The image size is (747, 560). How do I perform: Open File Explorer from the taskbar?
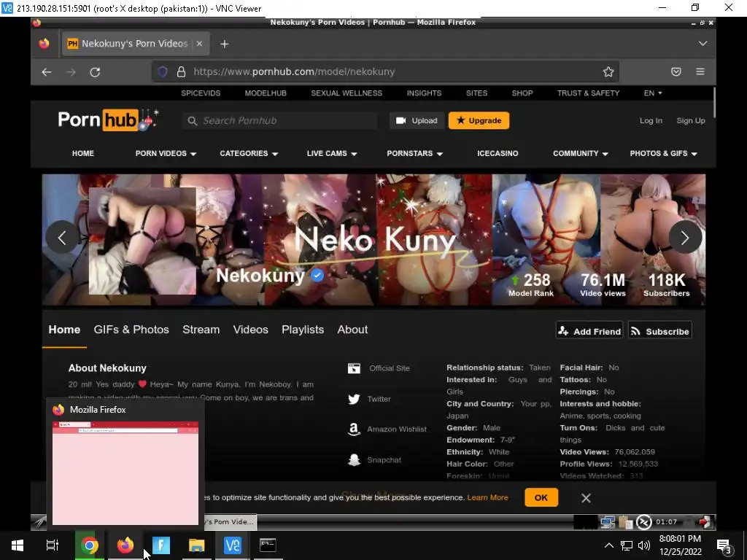[x=196, y=545]
